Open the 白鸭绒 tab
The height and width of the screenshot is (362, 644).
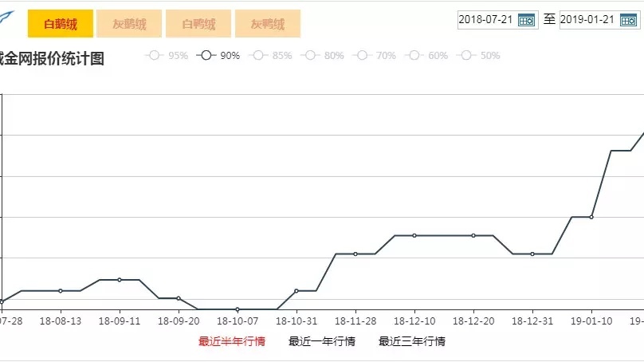point(198,24)
